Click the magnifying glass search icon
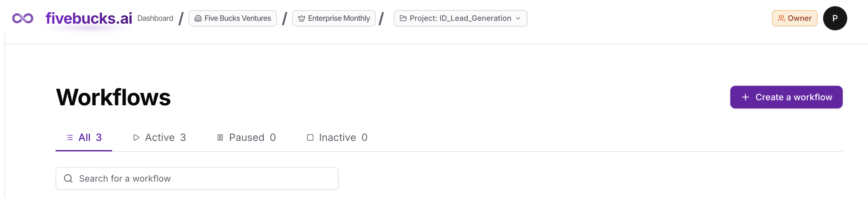This screenshot has height=198, width=868. [x=69, y=178]
